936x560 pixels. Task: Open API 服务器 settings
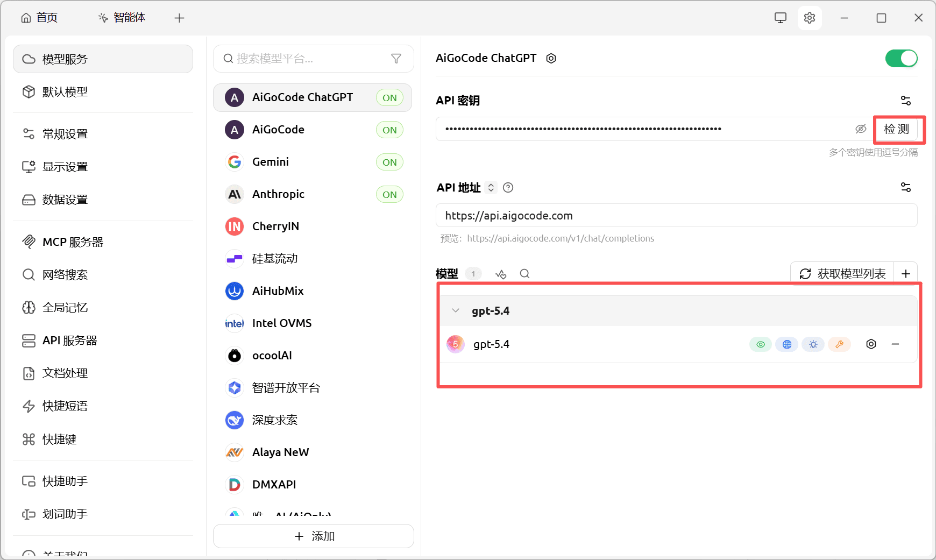tap(103, 341)
